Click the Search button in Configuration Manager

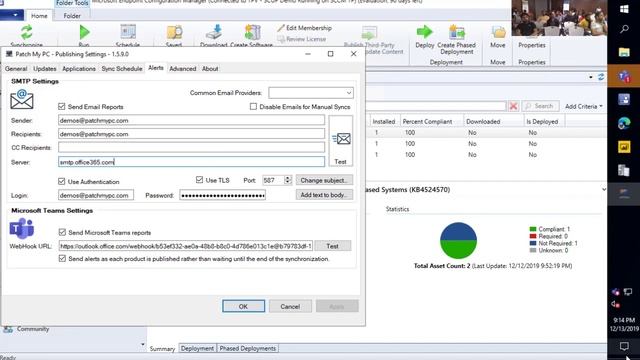pyautogui.click(x=540, y=106)
